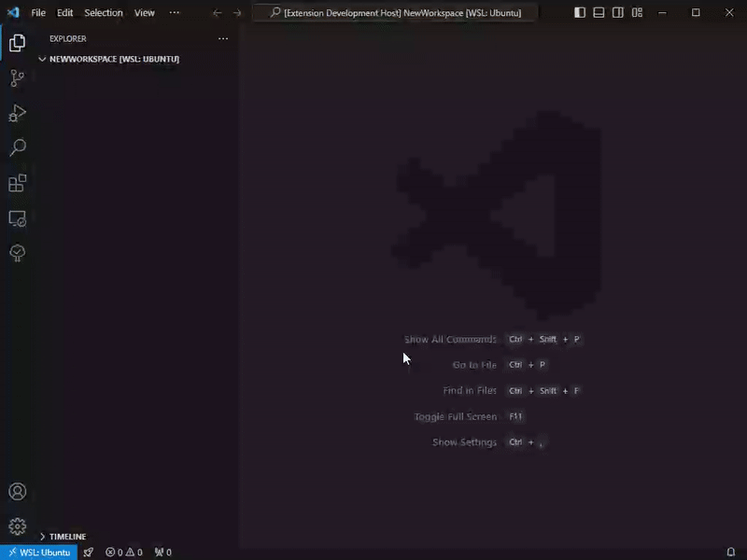Open the tree-shaped extension view icon
This screenshot has height=560, width=747.
17,253
